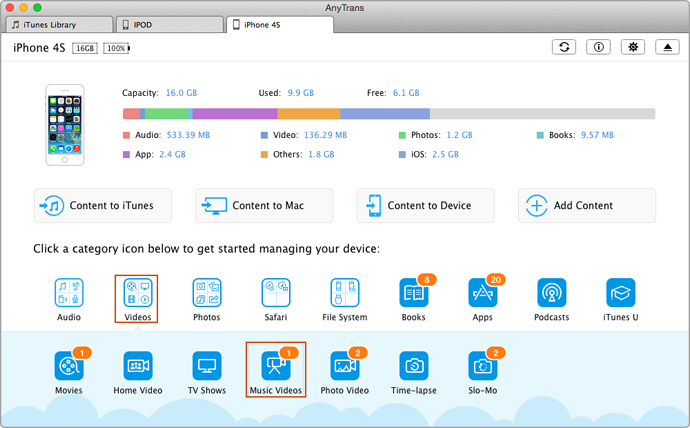This screenshot has width=690, height=428.
Task: Open the Podcasts category
Action: tap(551, 298)
